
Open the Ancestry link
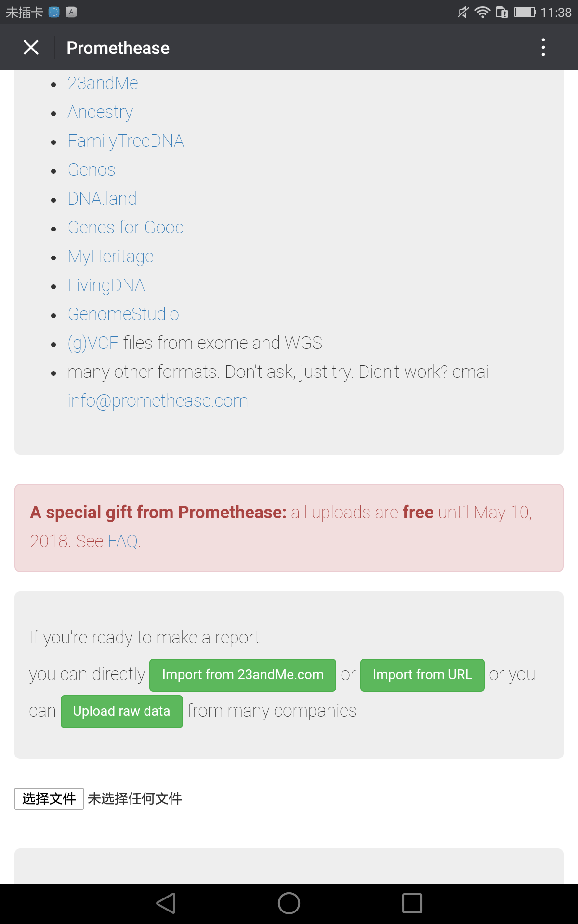[x=100, y=112]
